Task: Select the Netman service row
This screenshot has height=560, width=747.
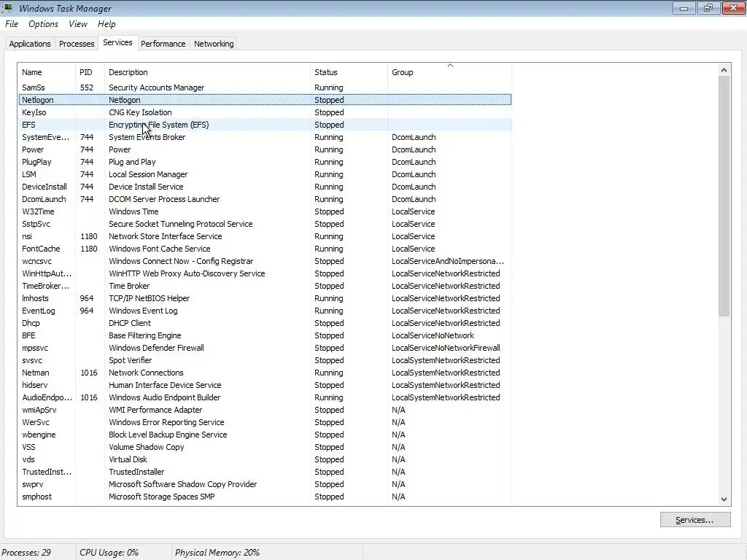Action: [x=265, y=373]
